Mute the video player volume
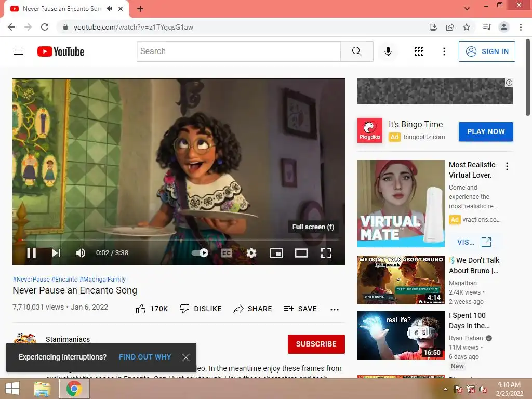Screen dimensions: 532x399 click(x=81, y=253)
